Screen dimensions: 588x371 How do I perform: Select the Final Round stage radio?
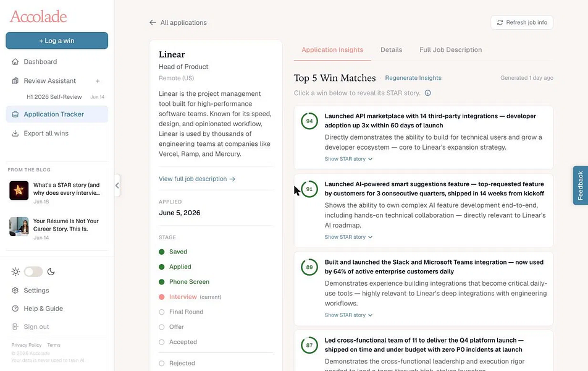(x=162, y=312)
